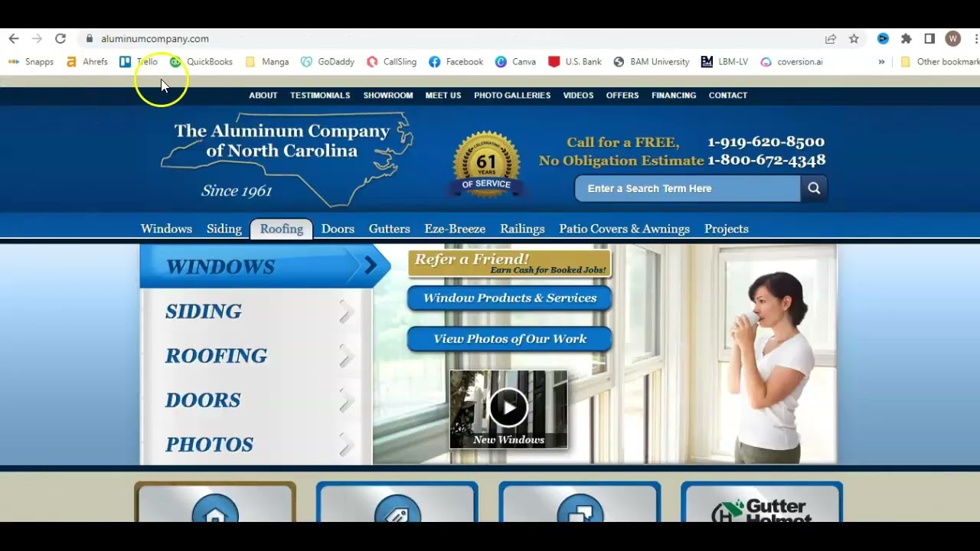Open TESTIMONIALS in the top menu
The width and height of the screenshot is (980, 551).
320,95
